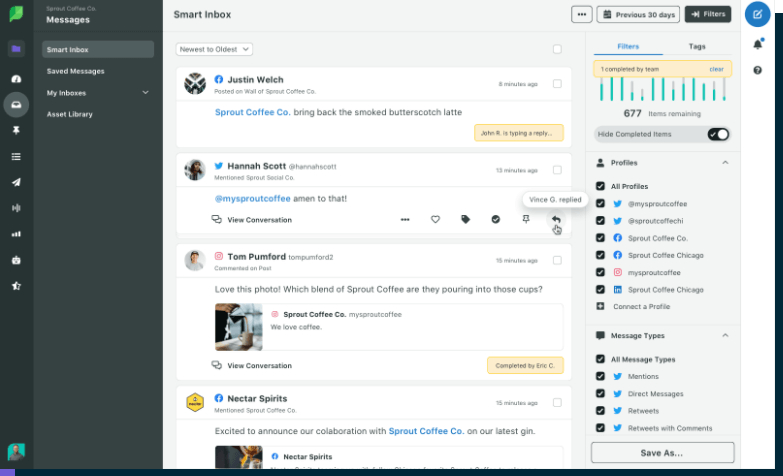Select Nectar Spirits message checkbox

(x=557, y=403)
